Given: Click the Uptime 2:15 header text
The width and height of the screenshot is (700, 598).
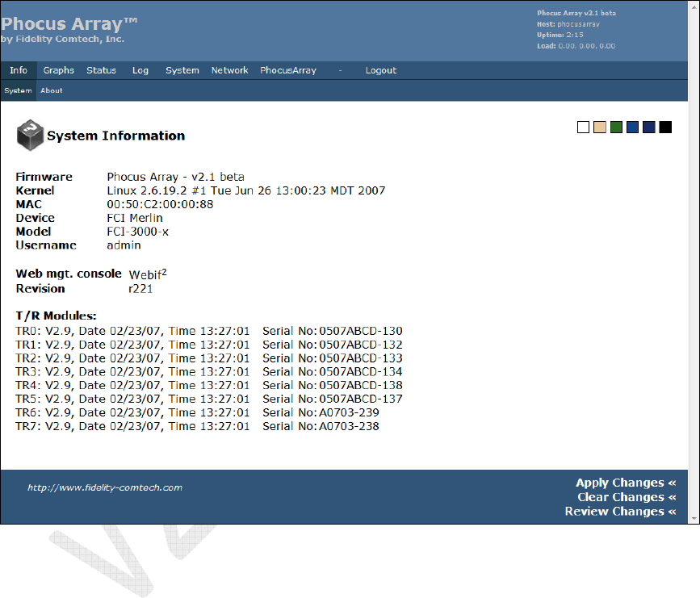Looking at the screenshot, I should coord(560,35).
